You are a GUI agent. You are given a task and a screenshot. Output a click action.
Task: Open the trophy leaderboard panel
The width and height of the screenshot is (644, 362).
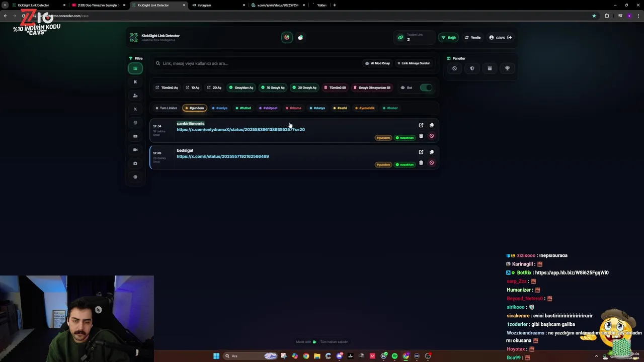(507, 68)
